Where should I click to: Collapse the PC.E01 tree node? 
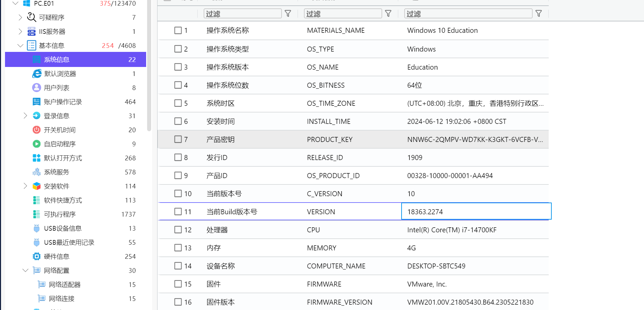click(x=15, y=3)
